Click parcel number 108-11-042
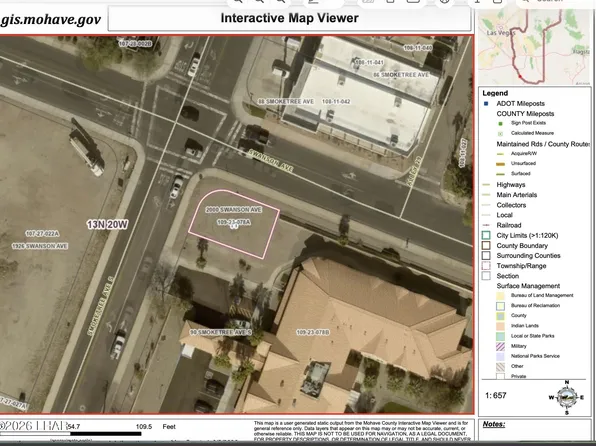The width and height of the screenshot is (596, 446). pyautogui.click(x=336, y=102)
